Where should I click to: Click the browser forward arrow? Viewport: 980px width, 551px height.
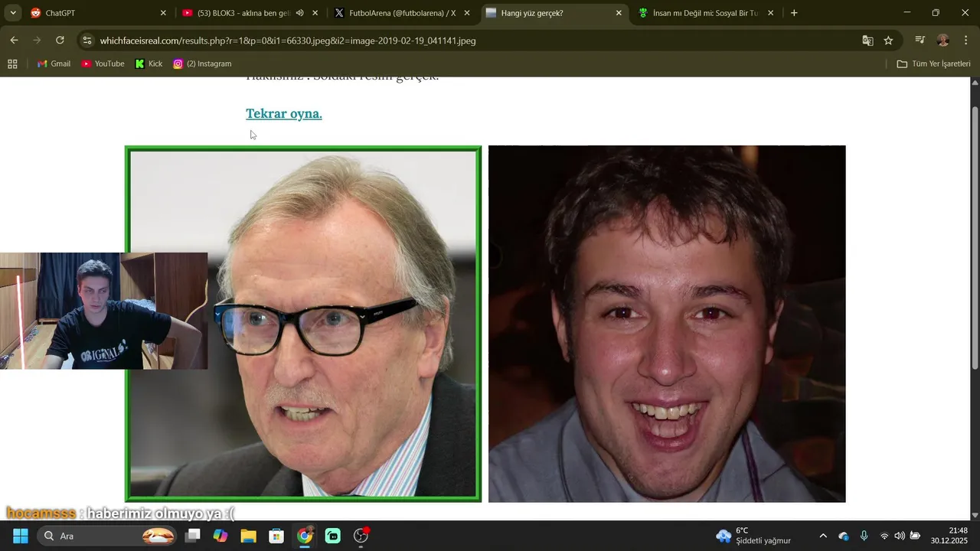[x=37, y=40]
